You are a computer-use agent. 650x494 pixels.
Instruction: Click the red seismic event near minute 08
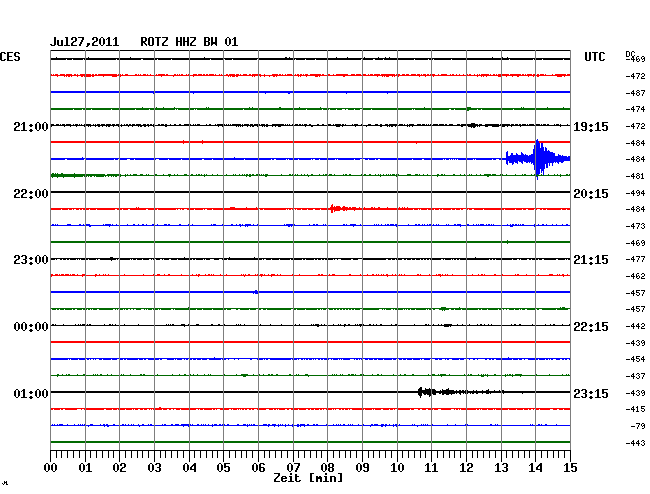[x=343, y=208]
